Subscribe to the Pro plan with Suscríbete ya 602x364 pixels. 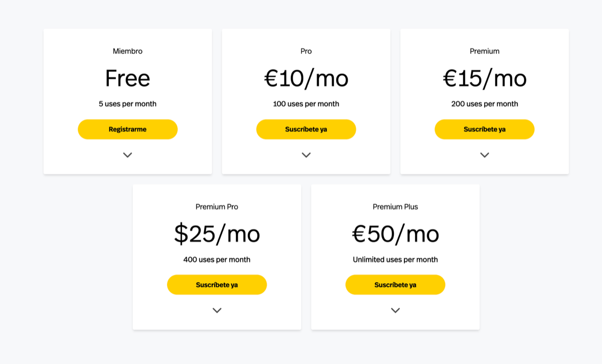(x=306, y=129)
